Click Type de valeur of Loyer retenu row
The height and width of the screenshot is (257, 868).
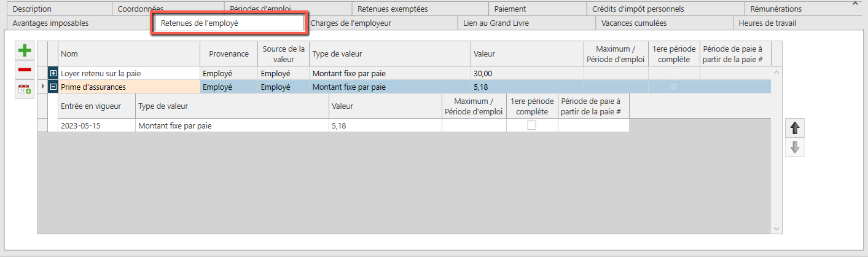[x=390, y=73]
